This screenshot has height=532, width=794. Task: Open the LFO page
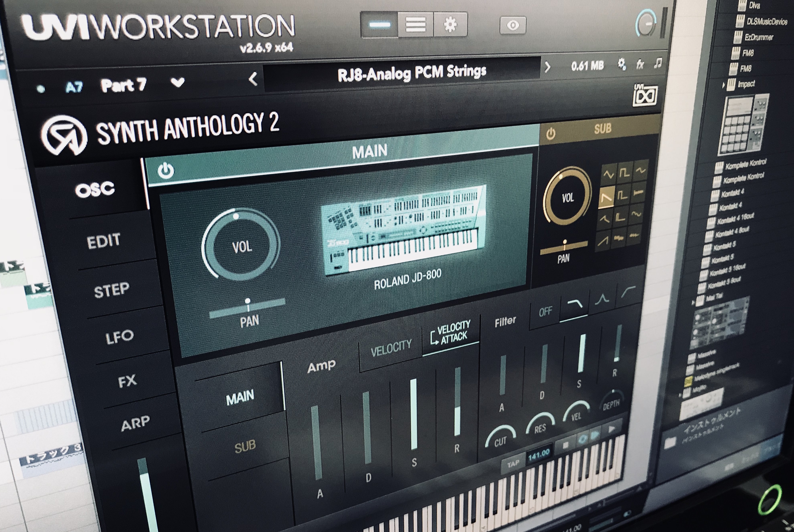click(119, 337)
